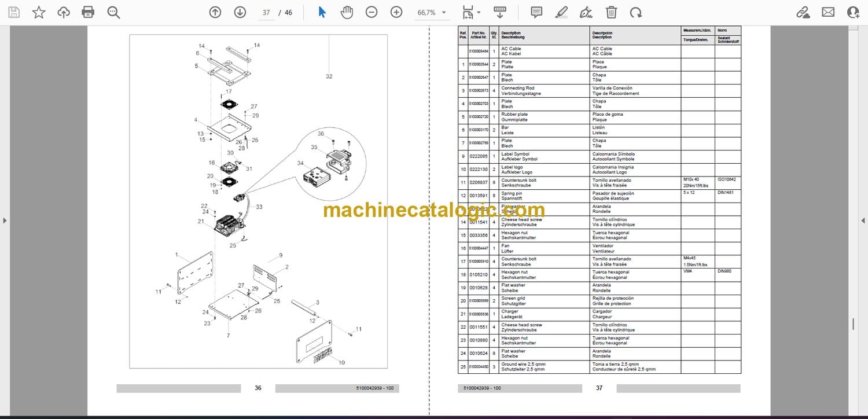This screenshot has width=868, height=419.
Task: Switch to the hand pan tool
Action: pyautogui.click(x=347, y=12)
